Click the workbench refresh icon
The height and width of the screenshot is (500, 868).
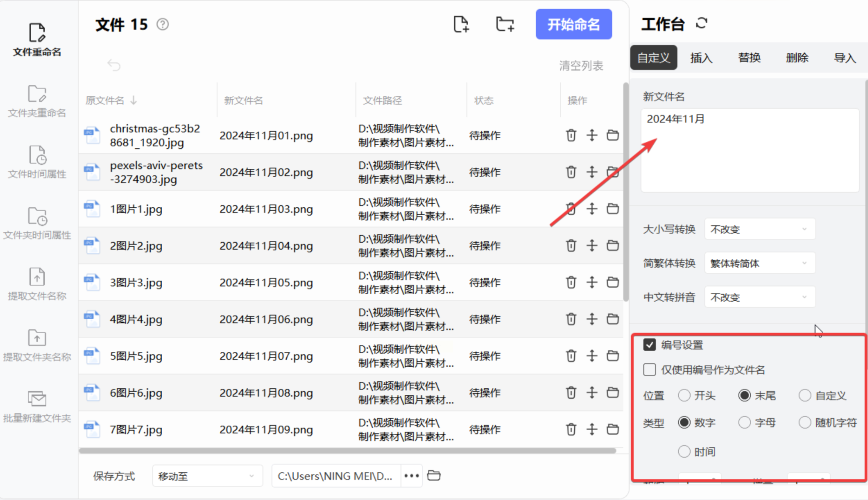click(x=701, y=23)
